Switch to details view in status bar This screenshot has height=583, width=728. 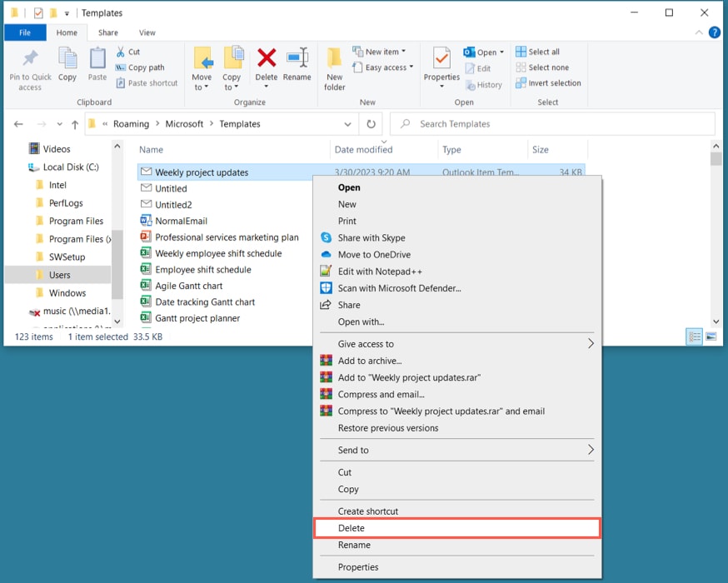point(695,336)
